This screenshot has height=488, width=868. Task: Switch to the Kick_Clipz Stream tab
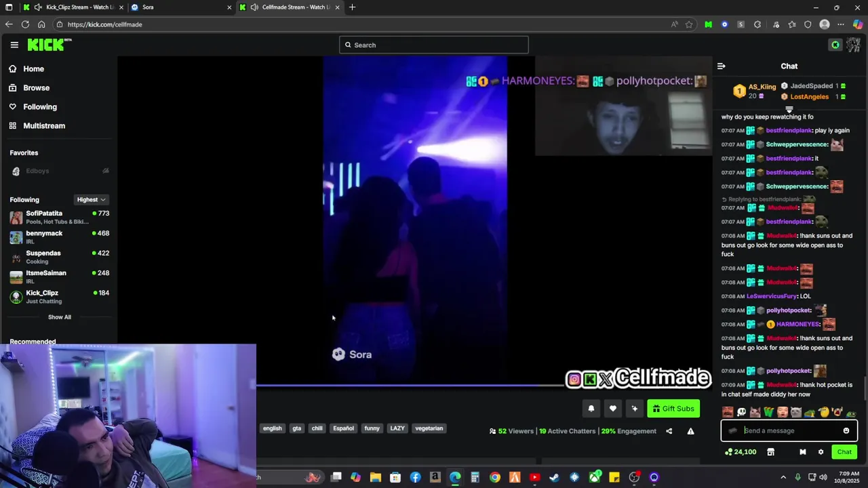point(73,7)
